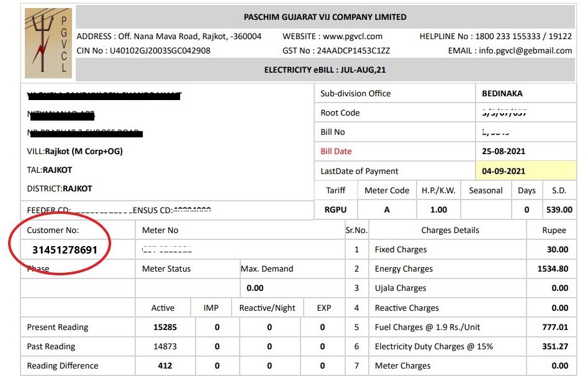The height and width of the screenshot is (376, 588).
Task: Click the Active column header
Action: [x=163, y=308]
